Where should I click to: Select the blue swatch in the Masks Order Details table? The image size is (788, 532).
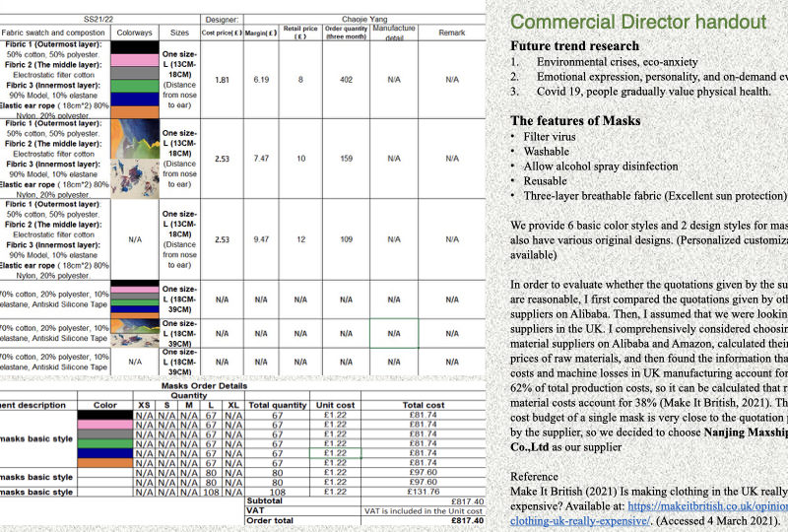pos(105,453)
